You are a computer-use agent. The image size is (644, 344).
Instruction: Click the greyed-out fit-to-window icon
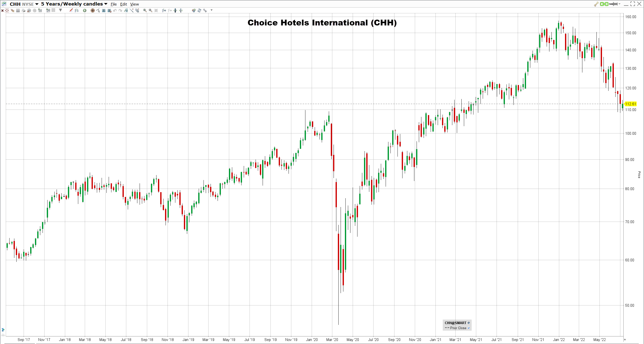[156, 11]
